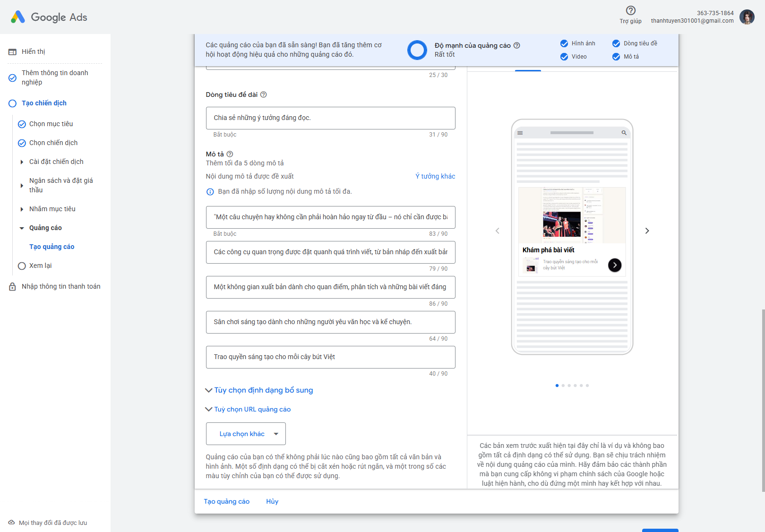Viewport: 765px width, 532px height.
Task: Open Thêm thông tin doanh nghiệp step
Action: point(55,77)
